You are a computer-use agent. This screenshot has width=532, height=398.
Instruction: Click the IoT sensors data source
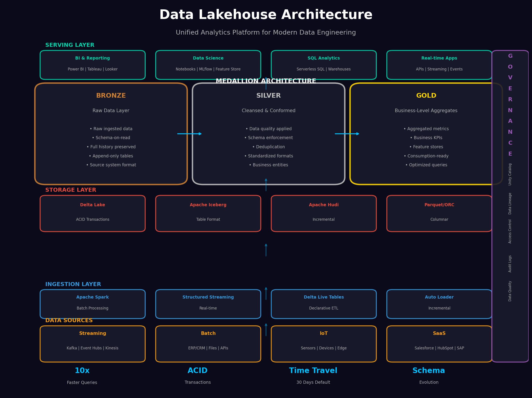pyautogui.click(x=323, y=344)
